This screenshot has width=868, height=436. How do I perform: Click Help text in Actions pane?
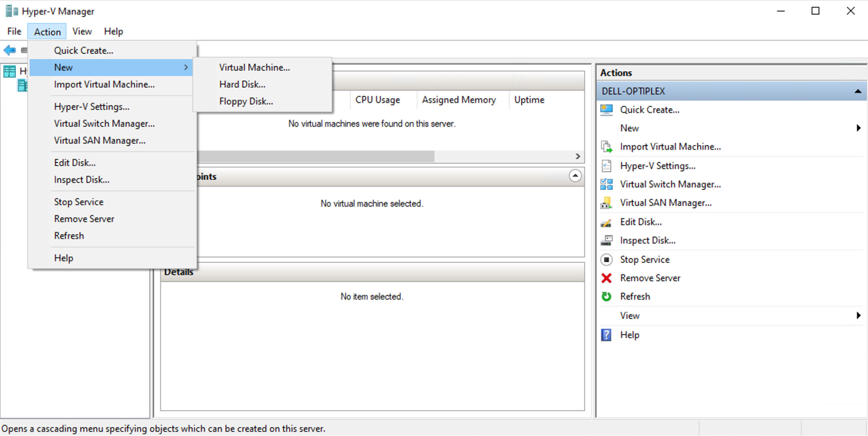[629, 335]
